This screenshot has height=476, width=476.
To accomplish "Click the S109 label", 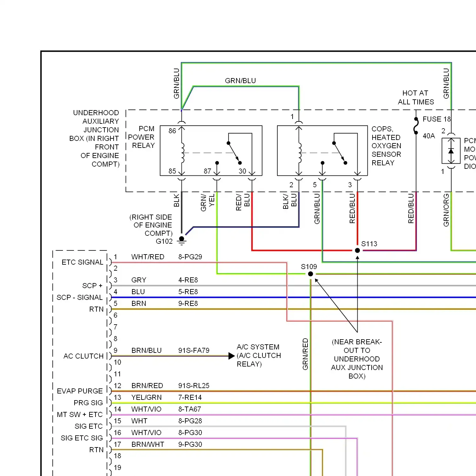I will click(309, 267).
